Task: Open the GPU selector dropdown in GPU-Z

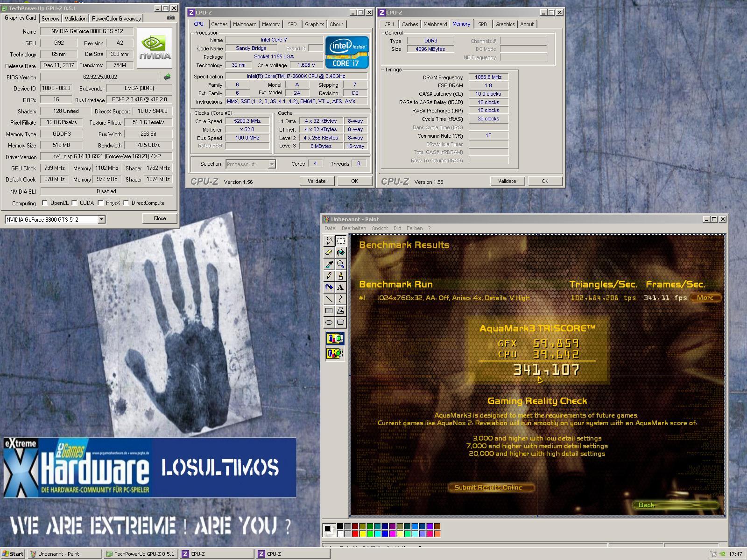Action: 101,219
